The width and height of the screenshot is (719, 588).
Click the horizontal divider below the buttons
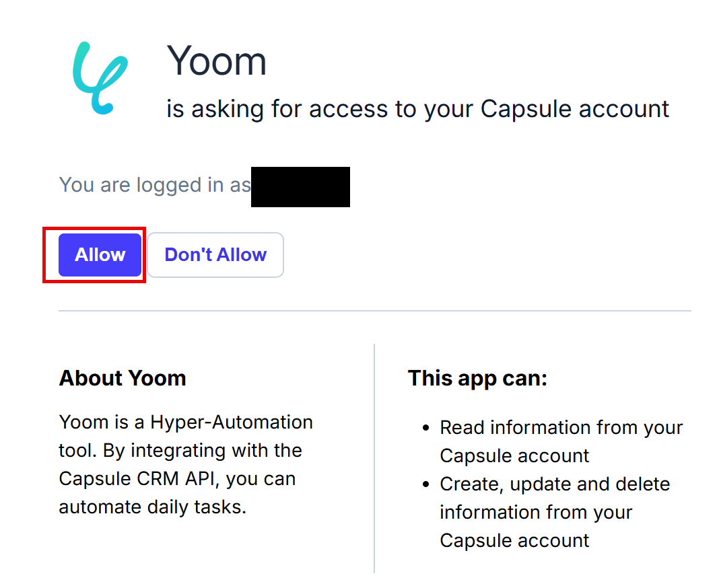coord(374,311)
